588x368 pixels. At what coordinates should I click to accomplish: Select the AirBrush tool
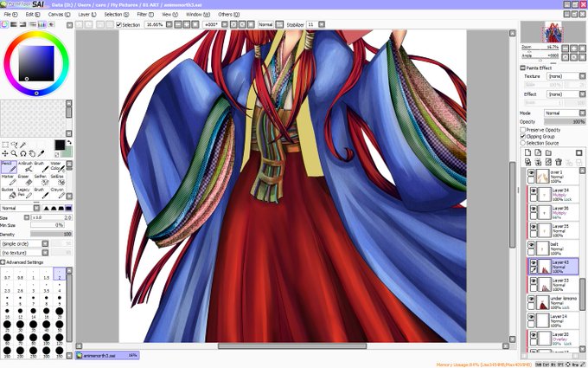point(25,167)
